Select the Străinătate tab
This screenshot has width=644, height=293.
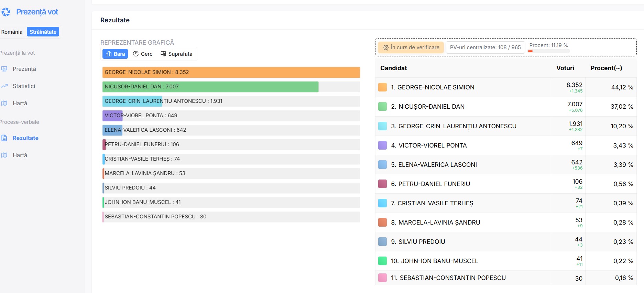click(43, 32)
